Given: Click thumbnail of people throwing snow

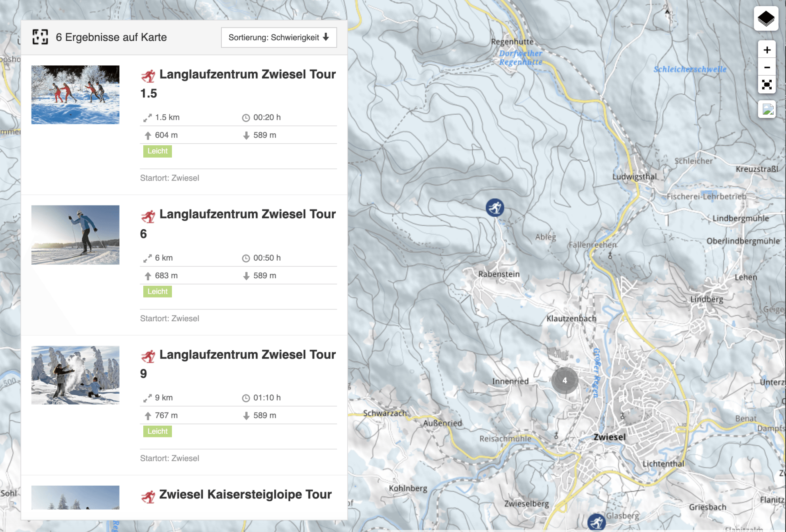Looking at the screenshot, I should click(x=75, y=375).
